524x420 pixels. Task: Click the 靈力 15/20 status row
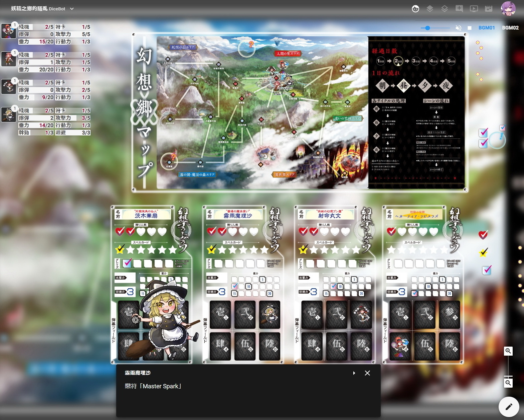click(x=36, y=42)
